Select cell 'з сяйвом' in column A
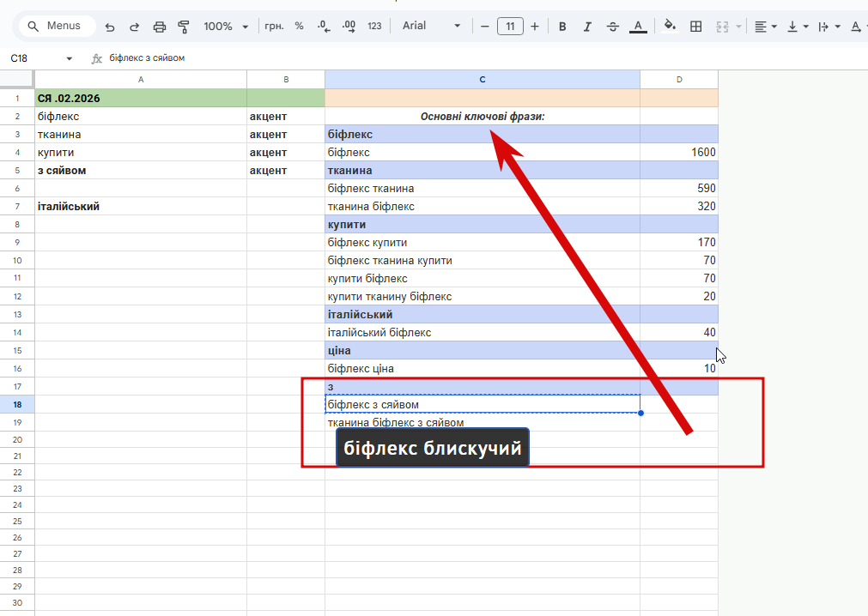This screenshot has height=616, width=868. [x=141, y=171]
